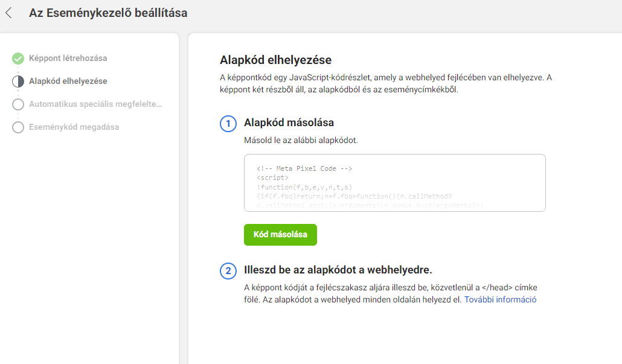This screenshot has height=364, width=622.
Task: Click the Kód másolása button
Action: tap(280, 235)
